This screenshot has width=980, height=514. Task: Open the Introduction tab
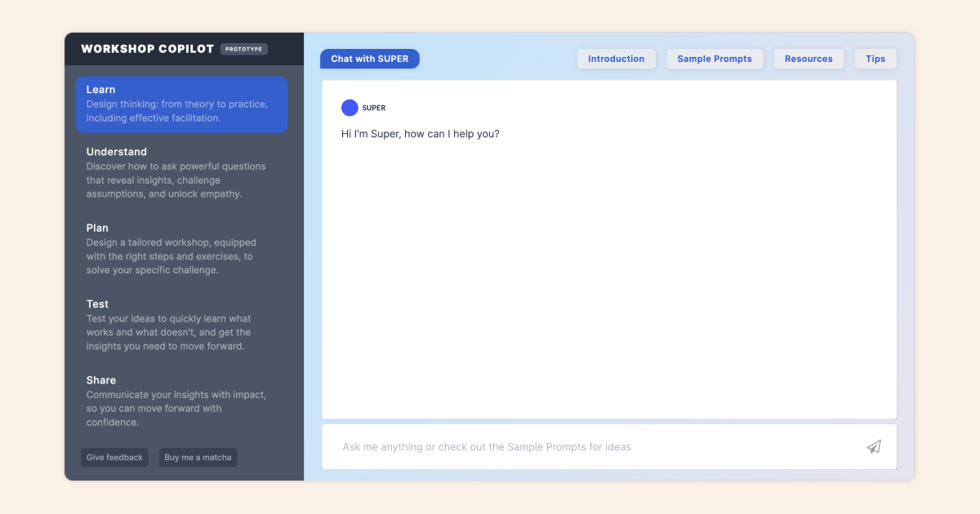click(616, 59)
